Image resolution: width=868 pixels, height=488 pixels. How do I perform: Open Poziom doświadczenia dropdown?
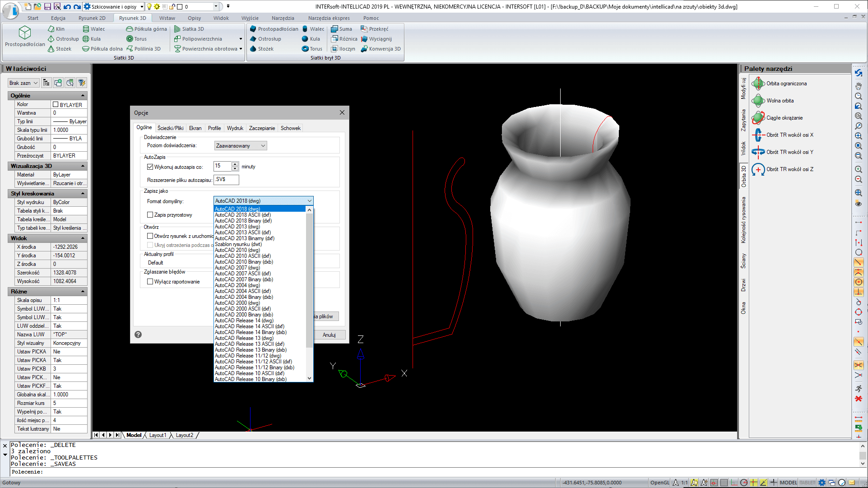(x=241, y=146)
